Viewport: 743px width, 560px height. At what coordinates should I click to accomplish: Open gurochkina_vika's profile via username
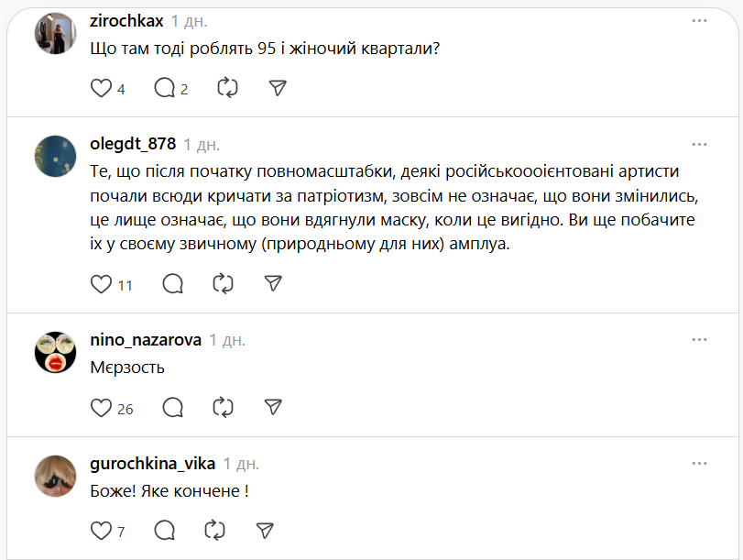[153, 464]
